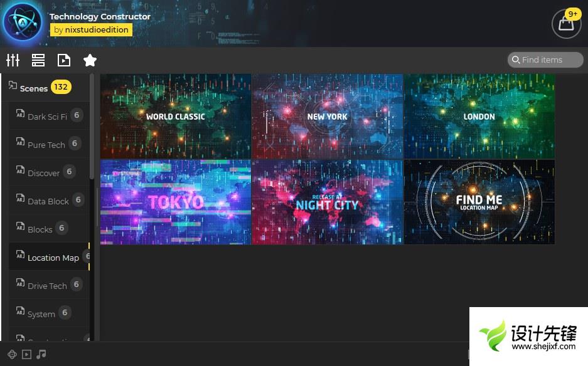This screenshot has width=588, height=366.
Task: Pick the FIND ME location map thumbnail
Action: coord(479,202)
